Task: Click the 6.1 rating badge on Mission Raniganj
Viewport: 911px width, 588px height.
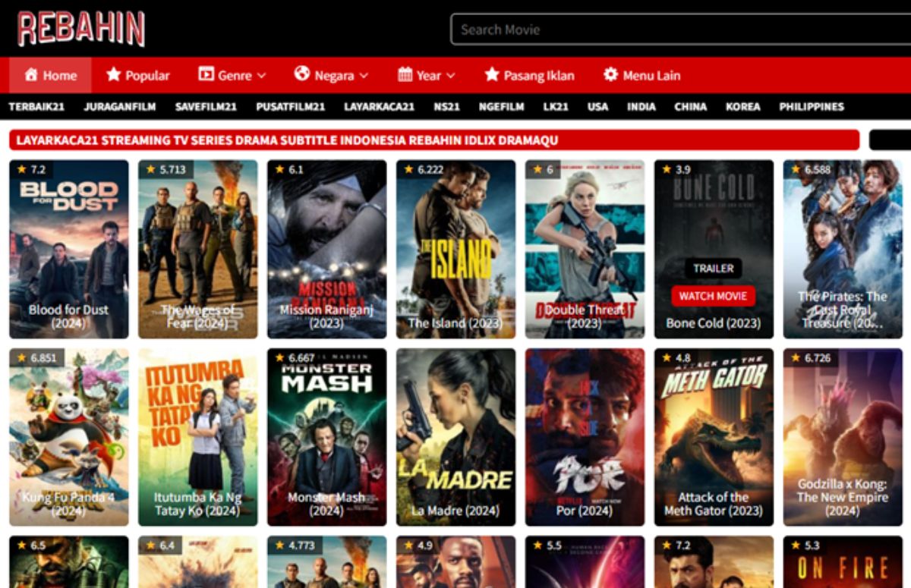Action: coord(289,169)
